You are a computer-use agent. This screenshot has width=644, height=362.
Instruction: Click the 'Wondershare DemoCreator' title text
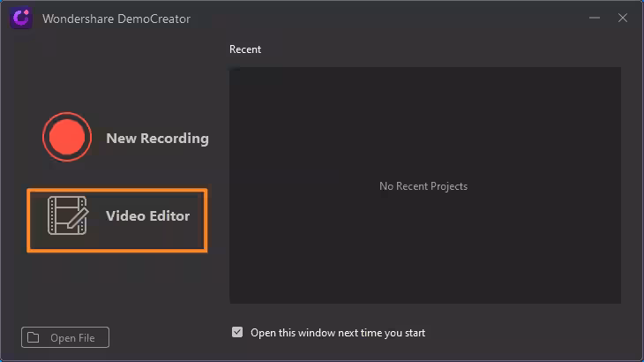click(x=116, y=19)
